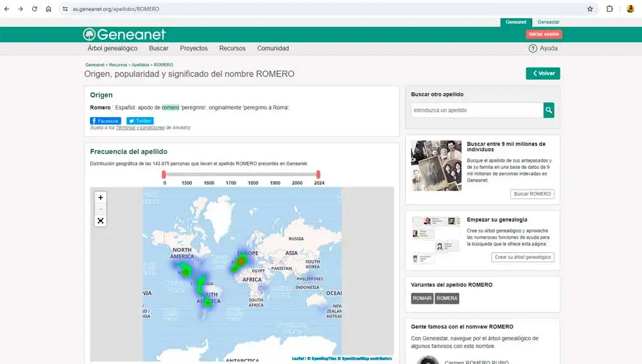Image resolution: width=642 pixels, height=364 pixels.
Task: Zoom in on the surname map
Action: point(101,198)
